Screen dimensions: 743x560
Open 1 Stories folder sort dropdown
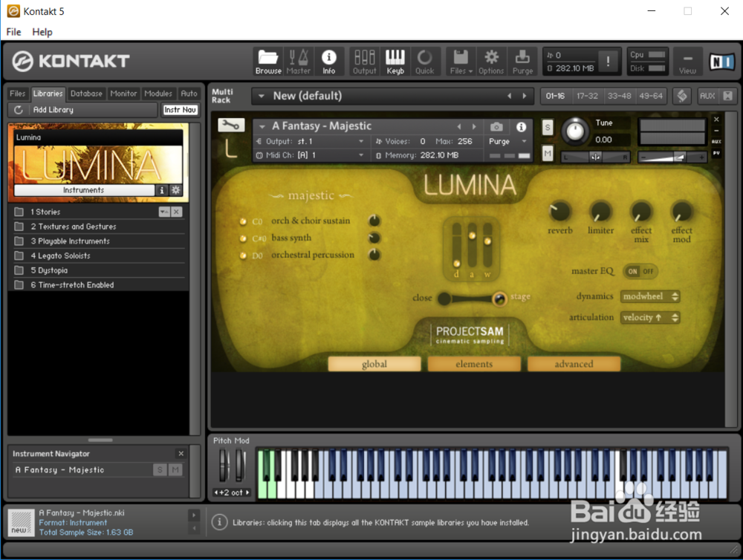(164, 212)
